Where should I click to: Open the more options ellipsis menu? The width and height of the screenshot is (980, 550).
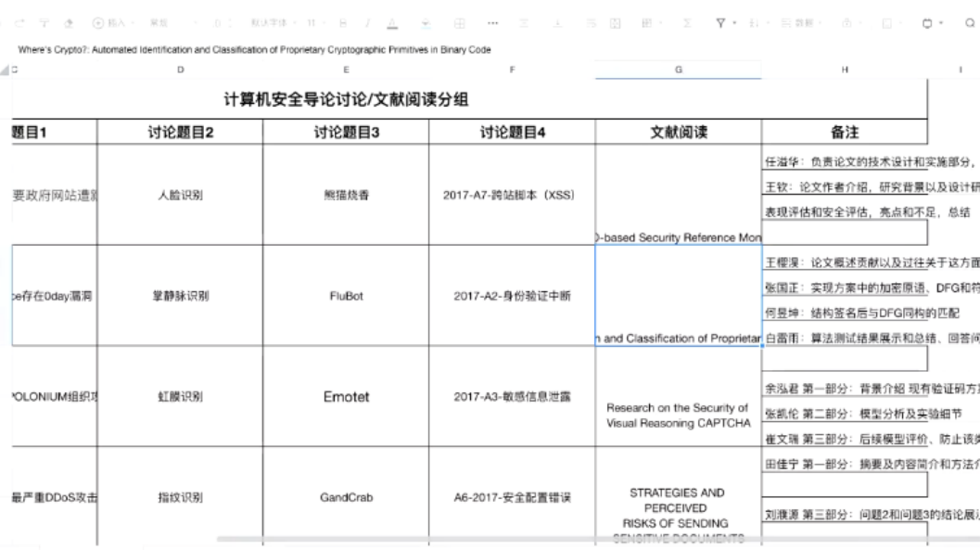[x=495, y=20]
